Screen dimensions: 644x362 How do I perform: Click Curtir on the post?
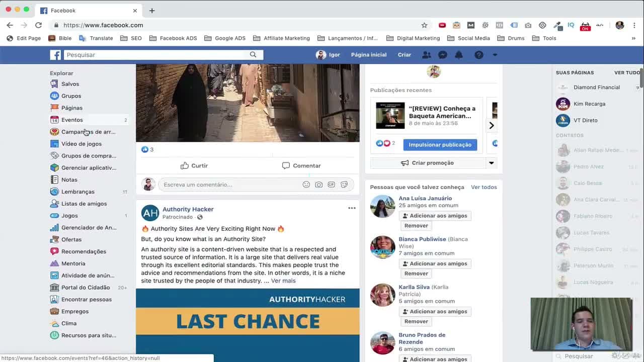tap(194, 165)
